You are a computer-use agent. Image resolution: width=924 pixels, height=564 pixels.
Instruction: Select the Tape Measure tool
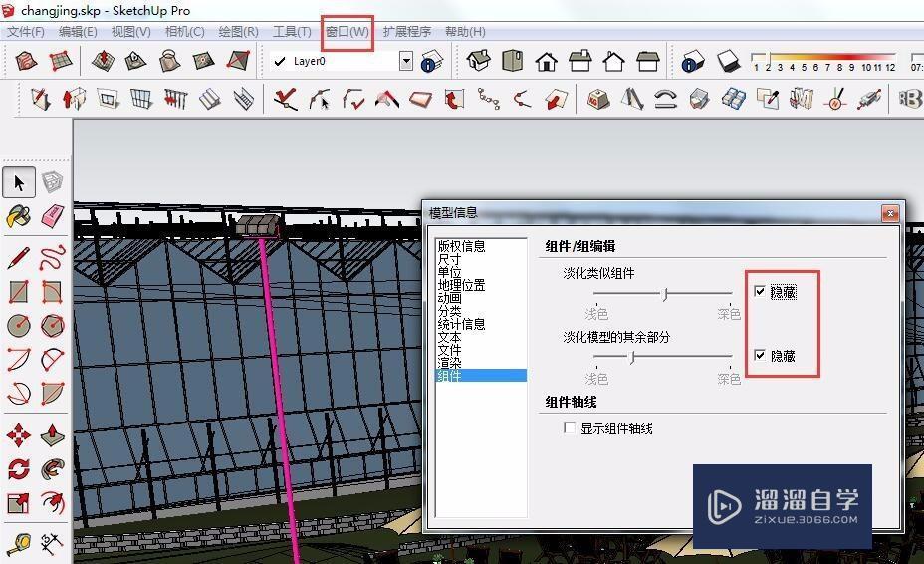point(19,543)
